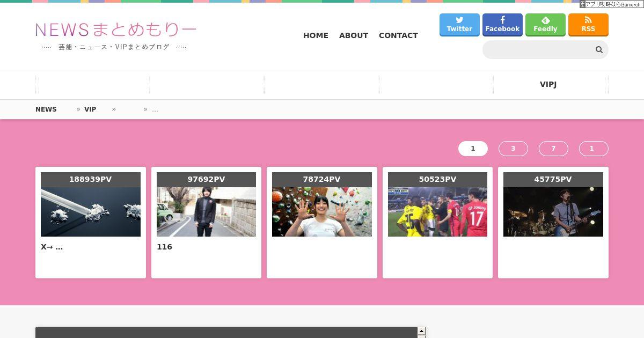Click the NEWSまとめもりー site logo
This screenshot has width=644, height=338.
click(x=116, y=30)
